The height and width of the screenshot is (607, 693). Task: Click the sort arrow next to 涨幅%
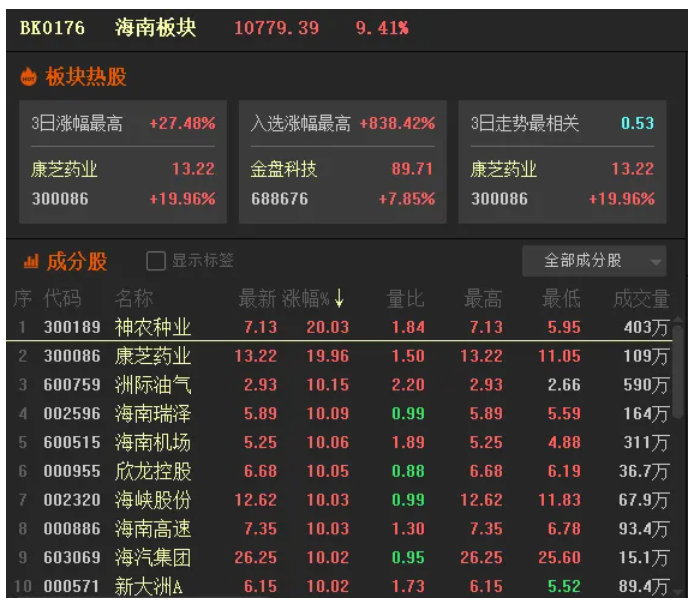[340, 298]
